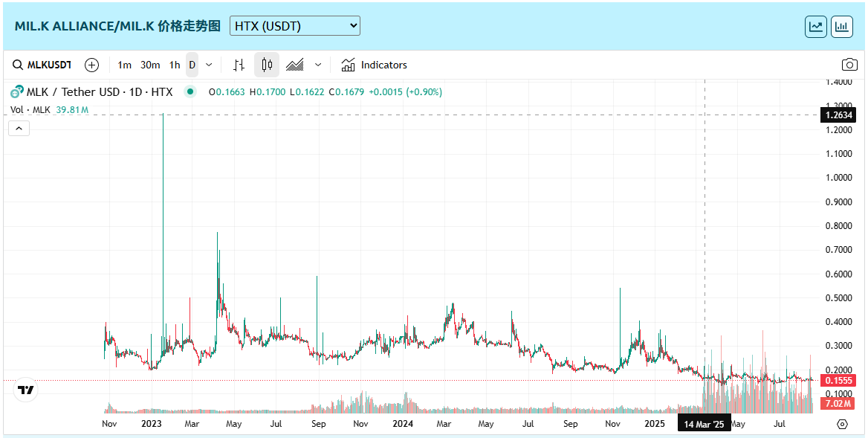868x438 pixels.
Task: Switch to the bar chart view button
Action: tap(842, 27)
